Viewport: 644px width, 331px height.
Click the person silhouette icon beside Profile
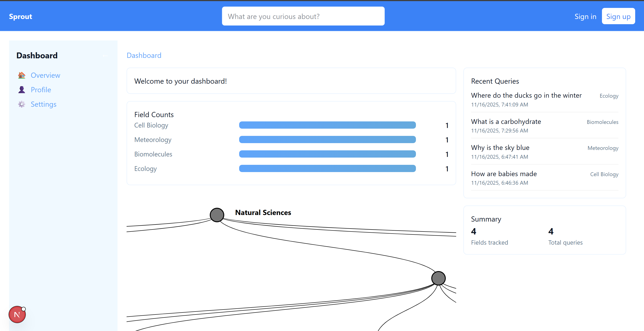(22, 90)
